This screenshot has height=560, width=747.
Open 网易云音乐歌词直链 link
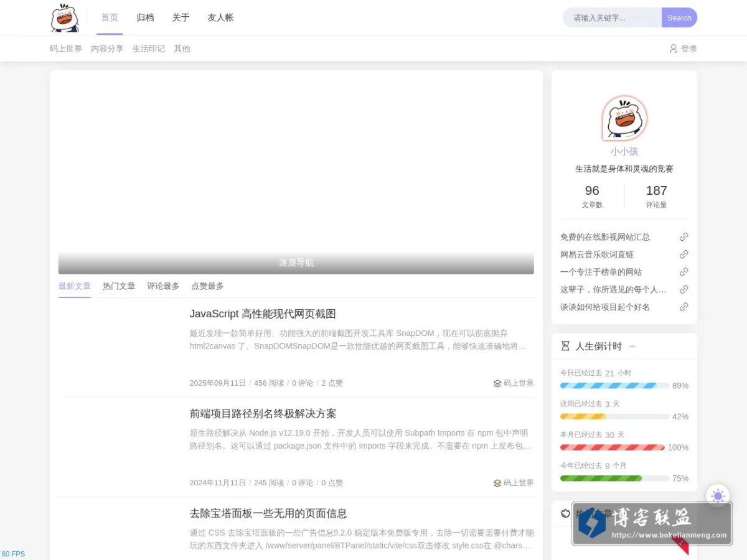click(x=597, y=254)
